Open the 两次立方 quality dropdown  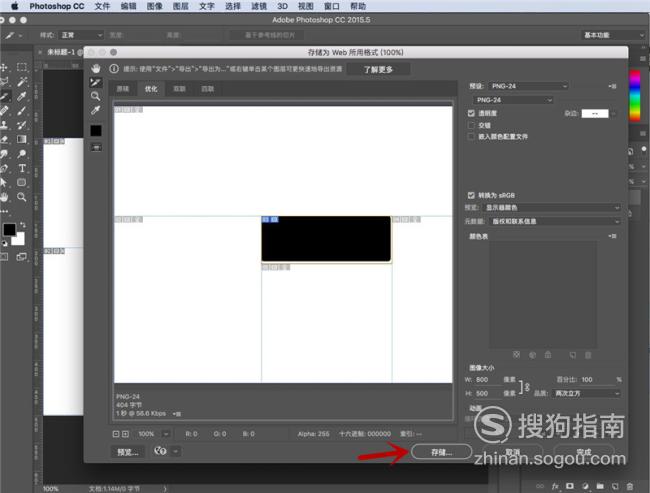point(587,393)
